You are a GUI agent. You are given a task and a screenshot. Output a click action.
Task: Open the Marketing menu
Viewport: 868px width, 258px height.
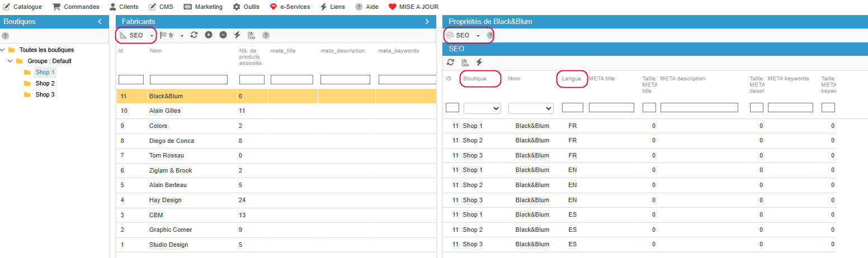point(202,7)
